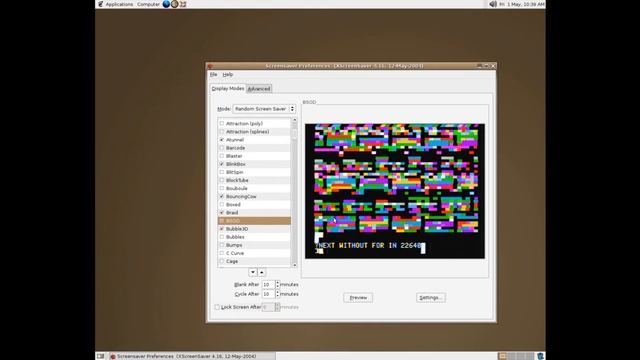Click the list scrollbar up arrow
The width and height of the screenshot is (640, 360).
(x=294, y=120)
